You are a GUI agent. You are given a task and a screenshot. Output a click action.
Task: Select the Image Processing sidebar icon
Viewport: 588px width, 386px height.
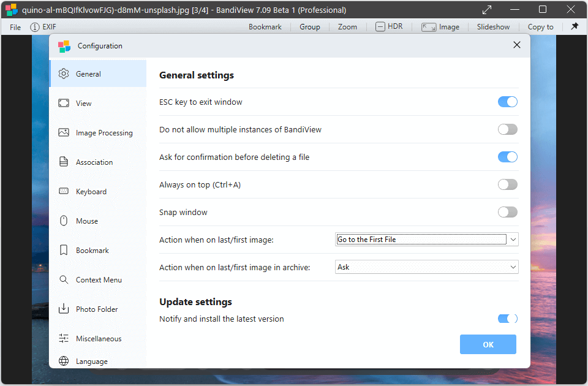pos(64,133)
